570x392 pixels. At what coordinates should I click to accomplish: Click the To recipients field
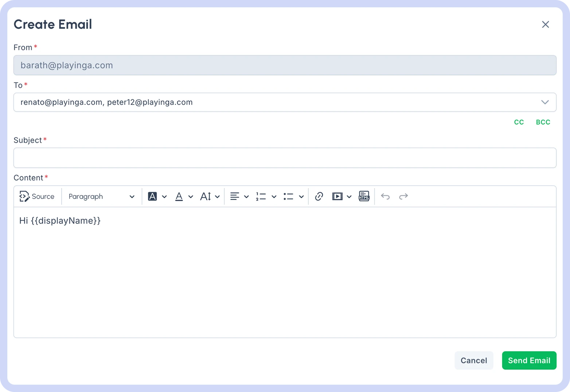point(285,102)
